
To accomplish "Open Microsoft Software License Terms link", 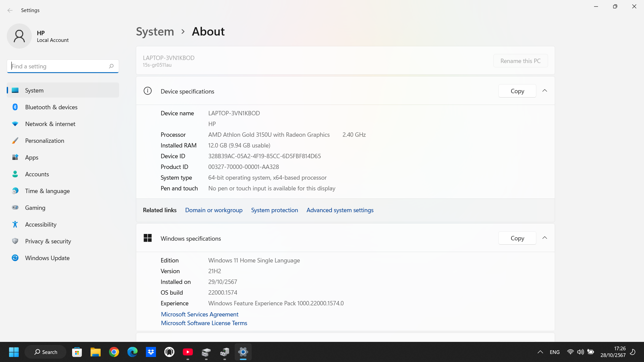I will 204,323.
